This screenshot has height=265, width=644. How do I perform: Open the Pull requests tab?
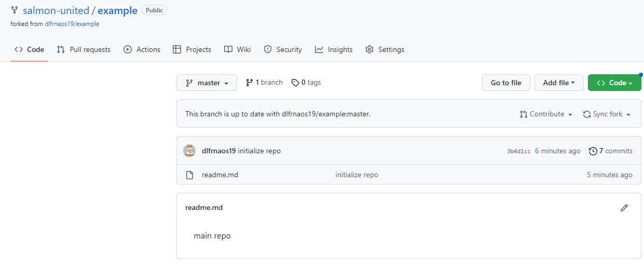(x=84, y=49)
